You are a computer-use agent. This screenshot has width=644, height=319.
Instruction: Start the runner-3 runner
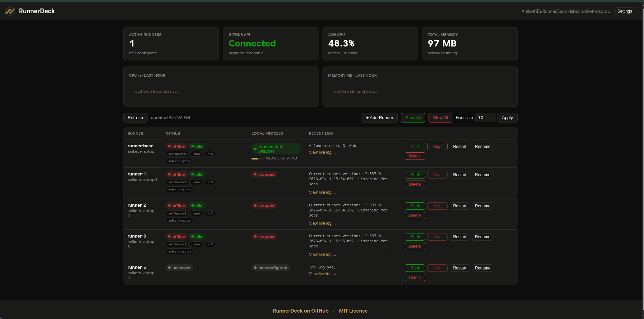pyautogui.click(x=415, y=237)
